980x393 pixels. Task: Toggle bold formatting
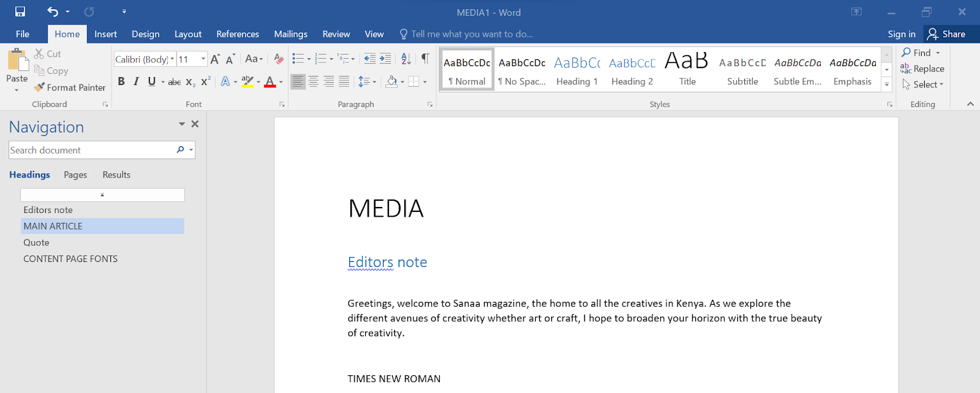[121, 81]
